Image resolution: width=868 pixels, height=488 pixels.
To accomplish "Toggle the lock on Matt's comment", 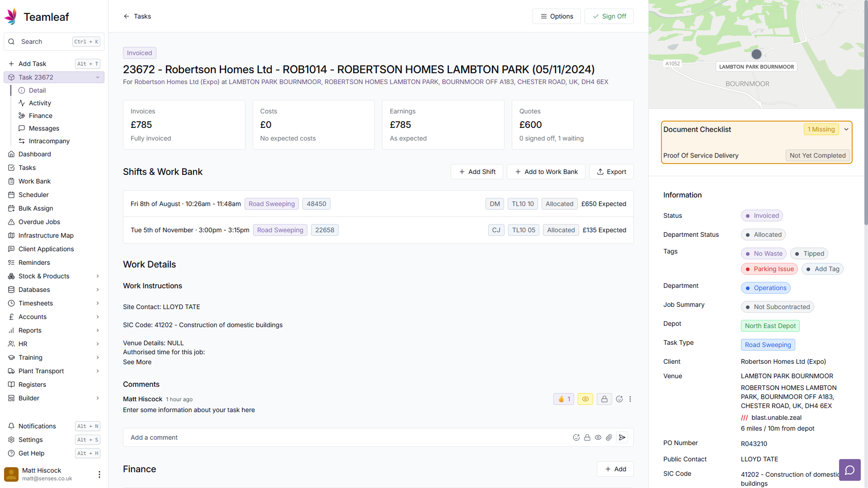I will pyautogui.click(x=604, y=399).
